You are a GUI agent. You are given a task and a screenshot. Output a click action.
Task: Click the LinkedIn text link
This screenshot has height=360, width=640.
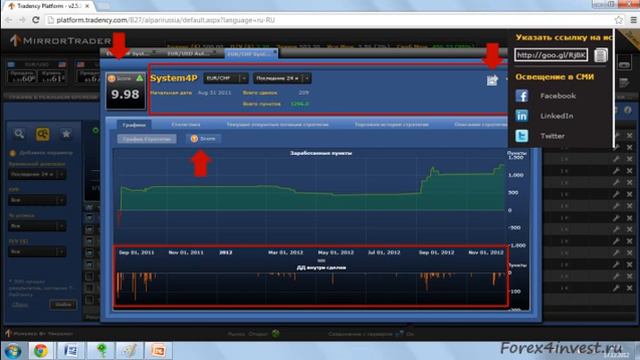[x=557, y=116]
